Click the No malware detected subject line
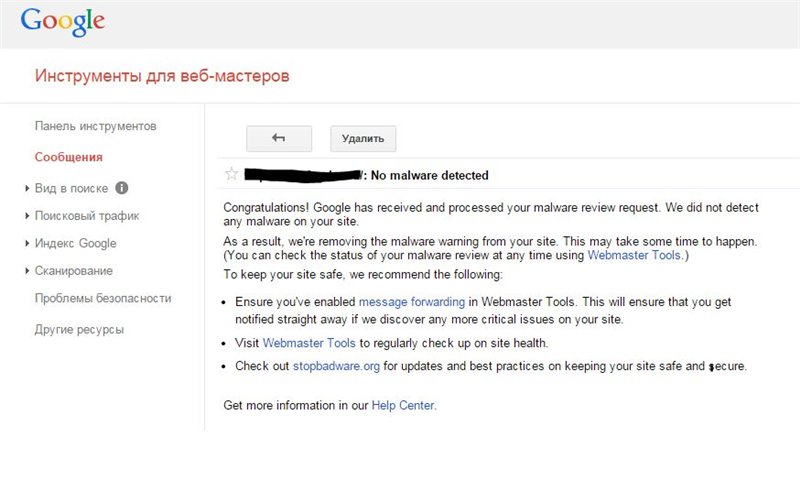800x480 pixels. [x=429, y=176]
